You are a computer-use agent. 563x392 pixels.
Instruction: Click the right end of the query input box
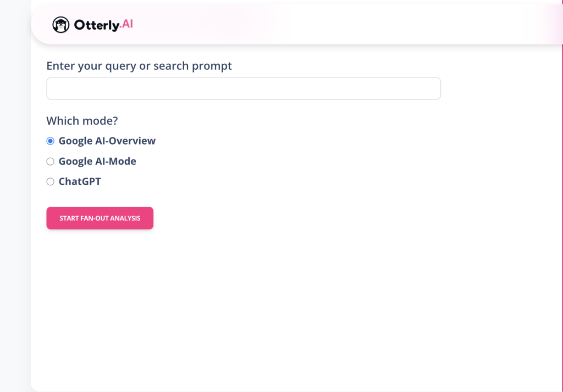pos(429,89)
